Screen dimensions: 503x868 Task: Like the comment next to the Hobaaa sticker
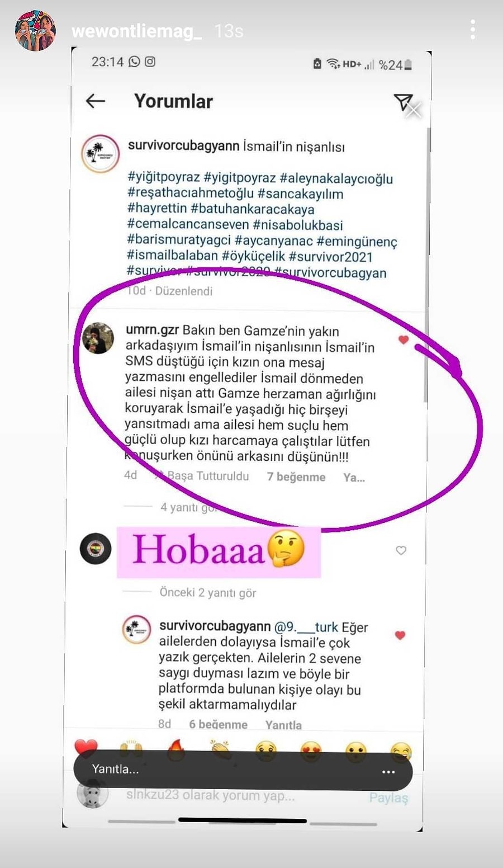401,550
